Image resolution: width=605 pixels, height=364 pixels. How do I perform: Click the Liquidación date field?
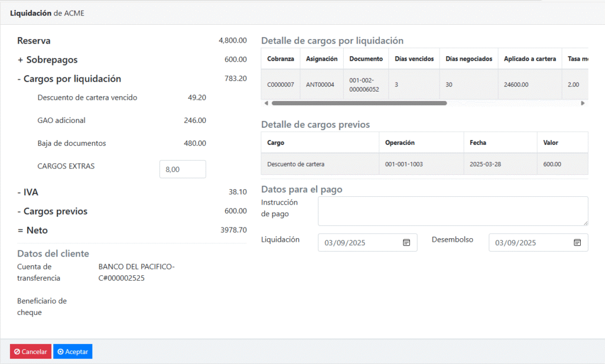360,242
